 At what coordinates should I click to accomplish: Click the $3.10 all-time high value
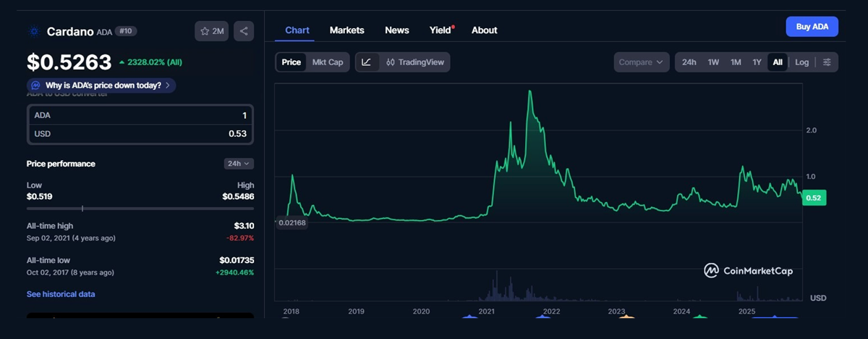click(244, 226)
